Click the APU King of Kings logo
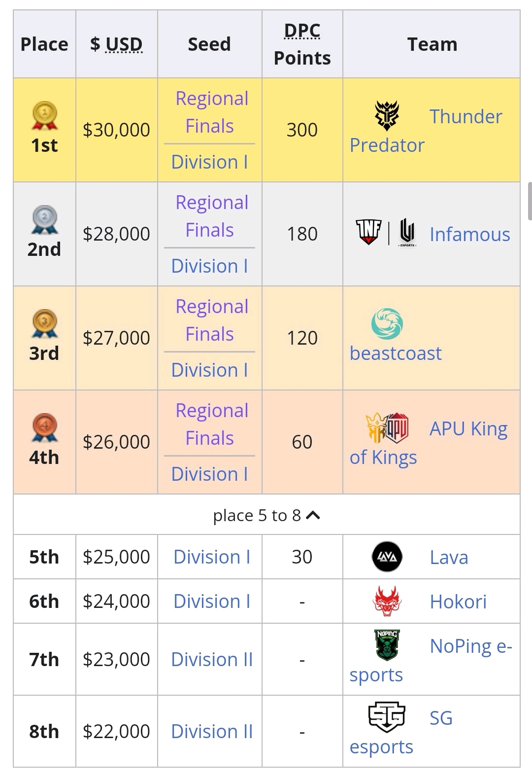The image size is (532, 780). [x=387, y=428]
